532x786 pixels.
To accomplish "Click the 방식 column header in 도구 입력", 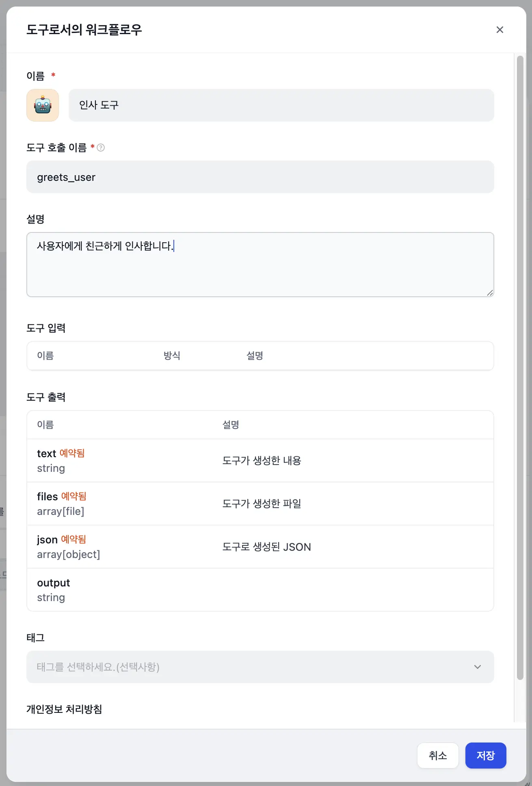I will click(x=172, y=356).
